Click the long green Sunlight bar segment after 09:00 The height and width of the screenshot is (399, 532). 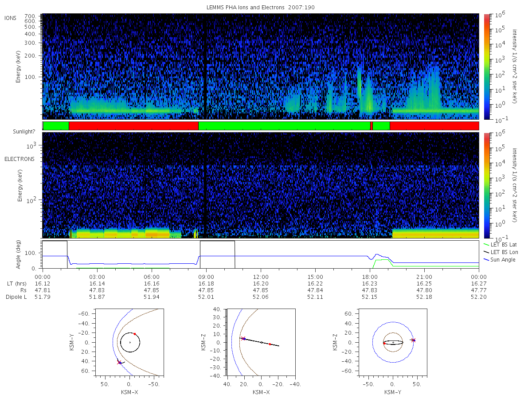tap(284, 126)
